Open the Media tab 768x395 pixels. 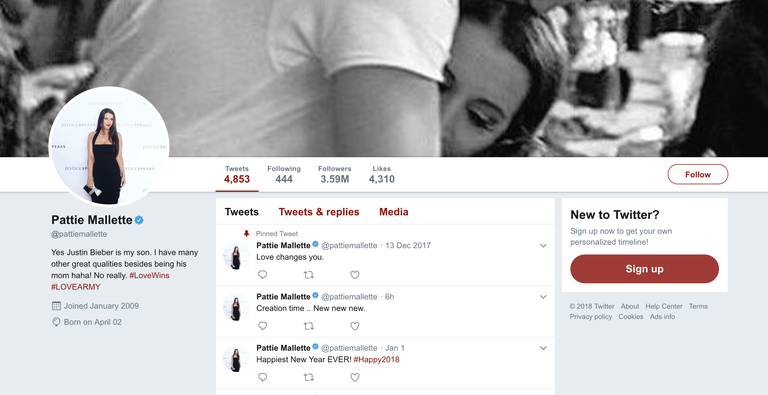394,212
